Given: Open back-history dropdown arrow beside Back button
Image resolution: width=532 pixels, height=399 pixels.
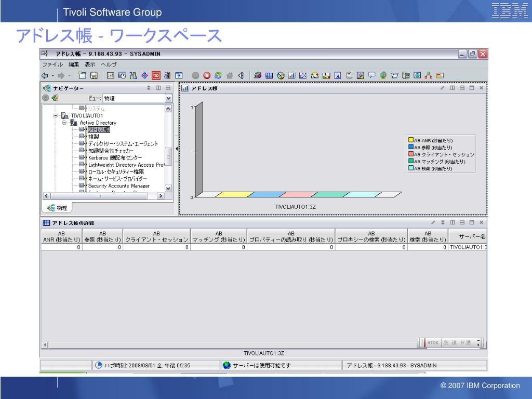Looking at the screenshot, I should [x=53, y=76].
